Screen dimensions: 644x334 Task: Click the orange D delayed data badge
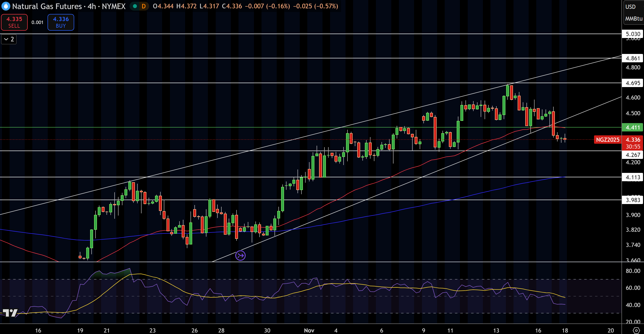[x=143, y=6]
